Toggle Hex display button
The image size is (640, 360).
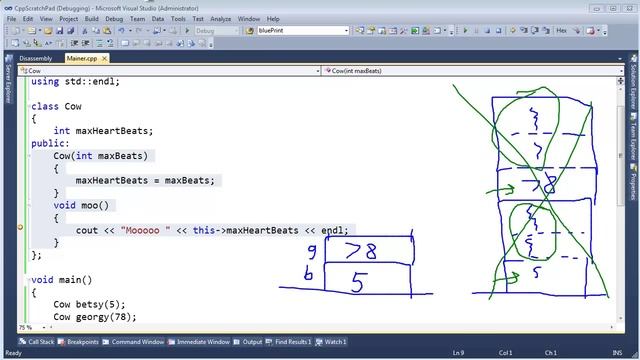click(562, 31)
